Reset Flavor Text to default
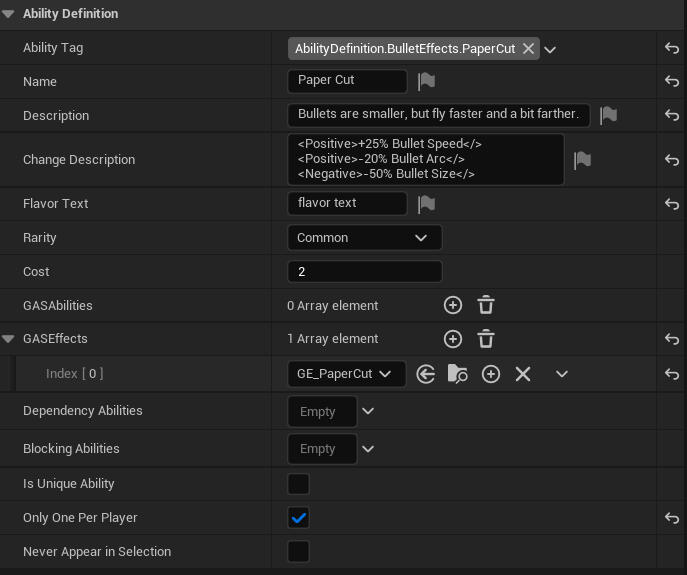Viewport: 687px width, 575px height. (x=672, y=203)
